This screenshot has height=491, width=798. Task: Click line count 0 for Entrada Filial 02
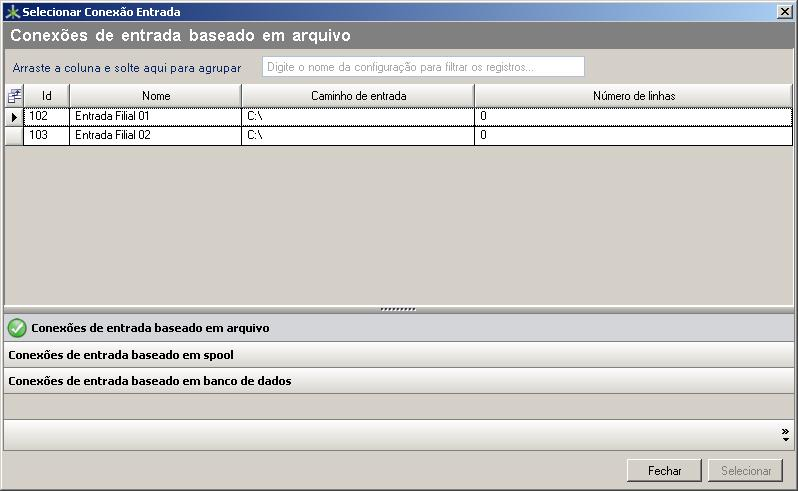[634, 135]
